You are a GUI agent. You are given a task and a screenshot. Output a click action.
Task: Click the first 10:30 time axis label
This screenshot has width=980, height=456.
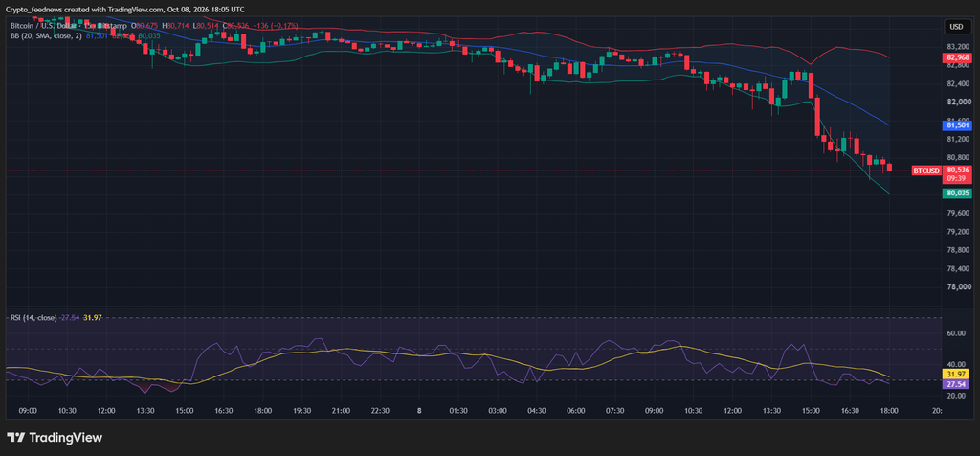click(x=68, y=411)
